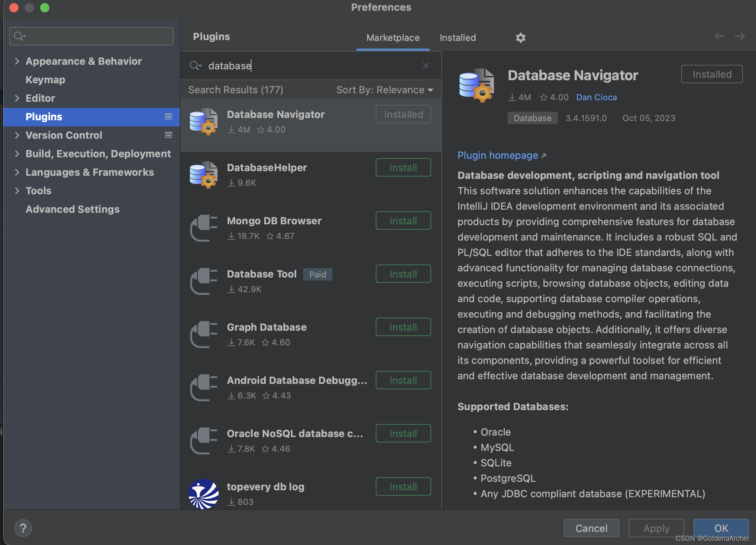Image resolution: width=756 pixels, height=545 pixels.
Task: Select the Marketplace tab
Action: pyautogui.click(x=393, y=37)
